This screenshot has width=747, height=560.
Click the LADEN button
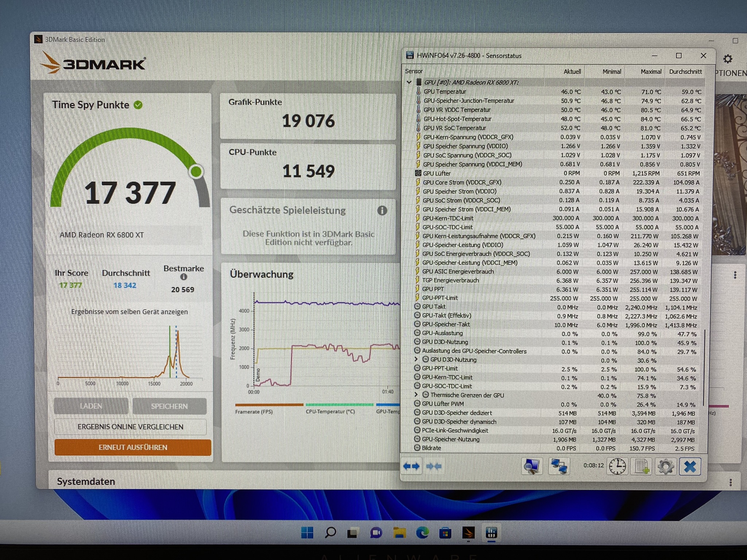point(91,406)
